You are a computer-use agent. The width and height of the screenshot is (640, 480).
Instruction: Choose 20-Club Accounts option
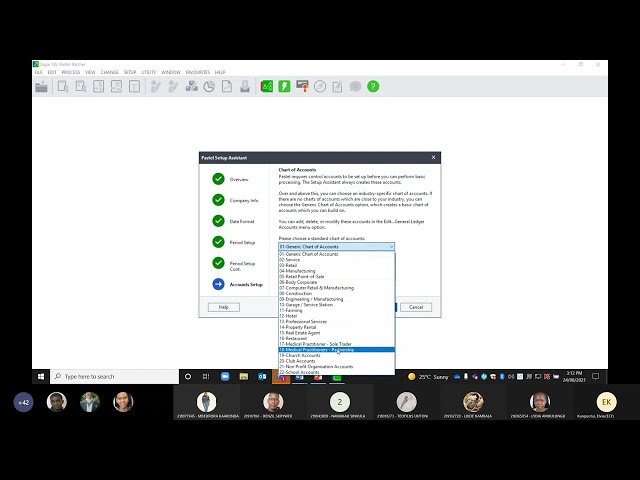pos(337,361)
